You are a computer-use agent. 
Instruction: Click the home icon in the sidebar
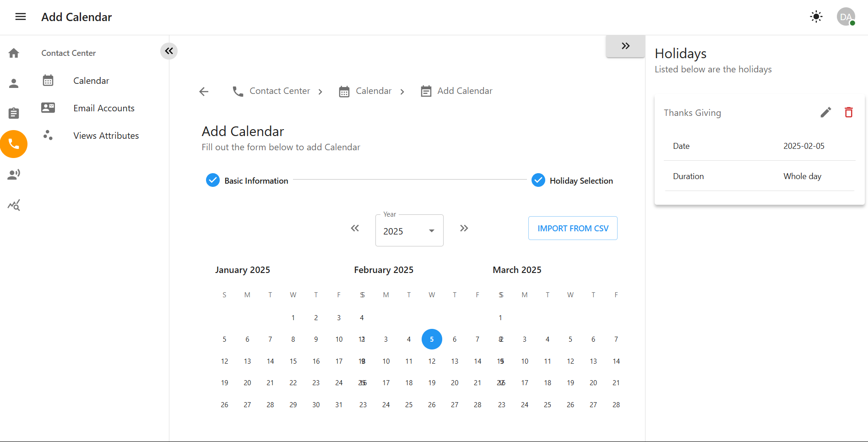point(14,53)
